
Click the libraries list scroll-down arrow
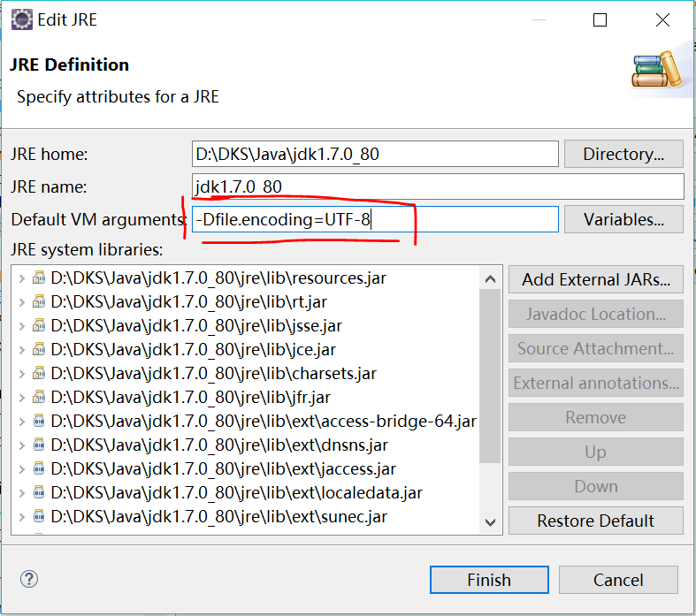tap(490, 522)
